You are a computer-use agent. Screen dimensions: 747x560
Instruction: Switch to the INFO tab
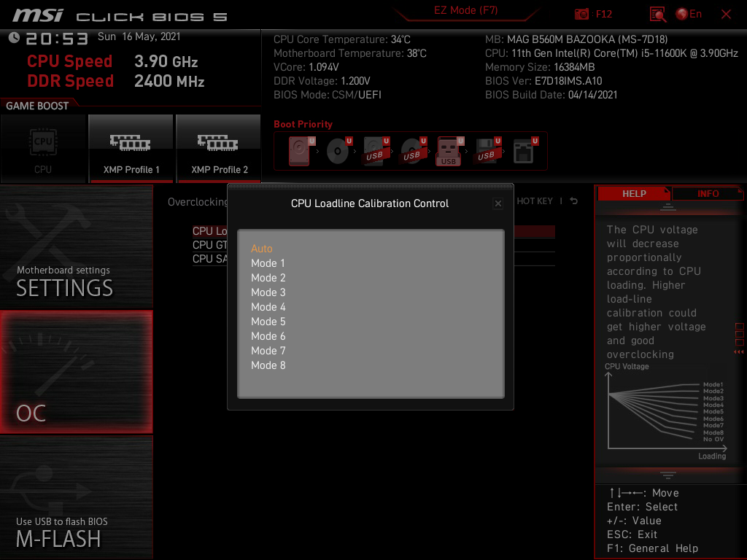coord(708,194)
